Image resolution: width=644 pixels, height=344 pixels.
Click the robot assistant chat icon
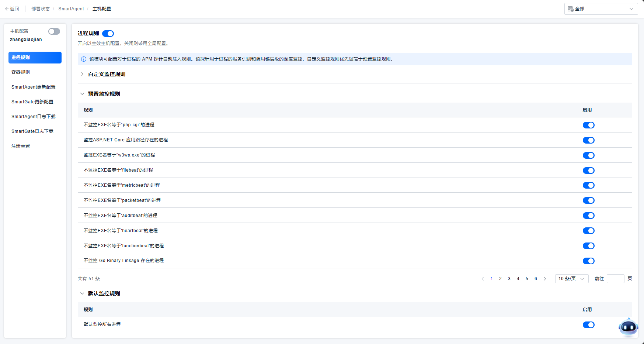click(628, 327)
